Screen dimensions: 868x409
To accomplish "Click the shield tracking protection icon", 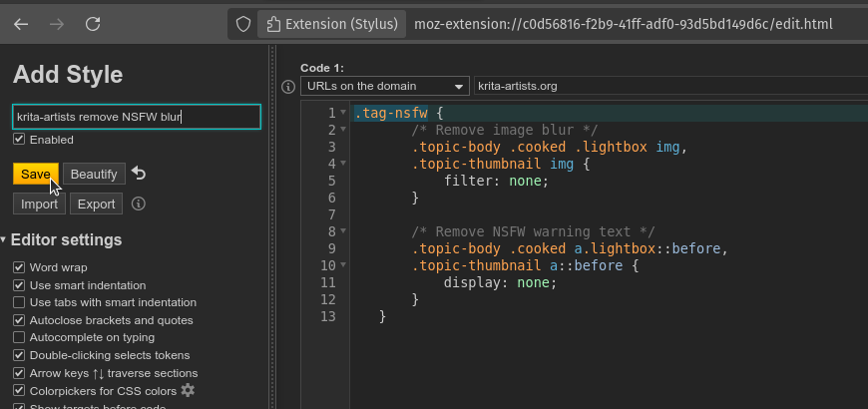I will [x=242, y=24].
